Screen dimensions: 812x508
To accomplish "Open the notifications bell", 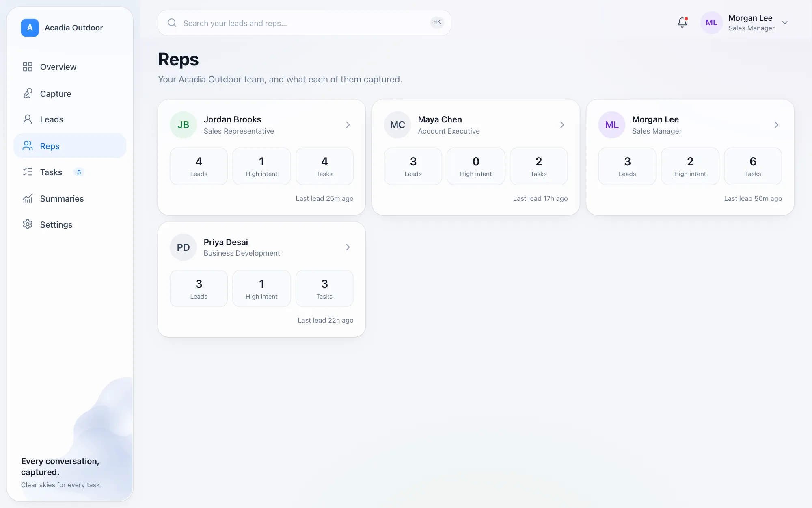I will [682, 22].
